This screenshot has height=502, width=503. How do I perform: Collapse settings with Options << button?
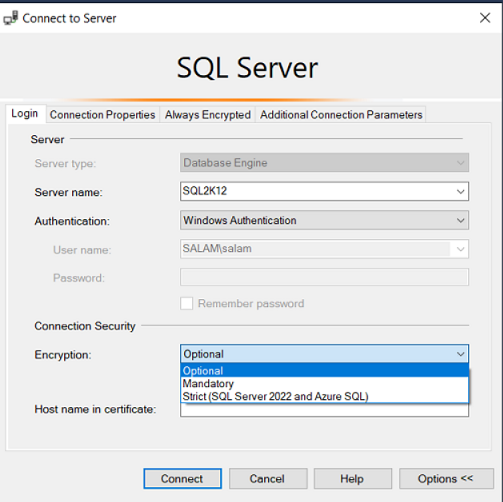pyautogui.click(x=446, y=479)
